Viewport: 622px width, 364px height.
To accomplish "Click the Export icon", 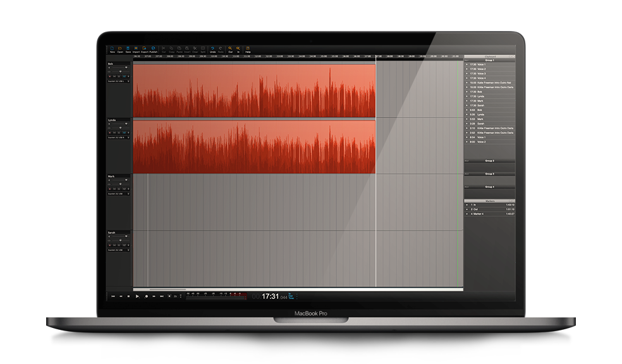I will point(144,48).
